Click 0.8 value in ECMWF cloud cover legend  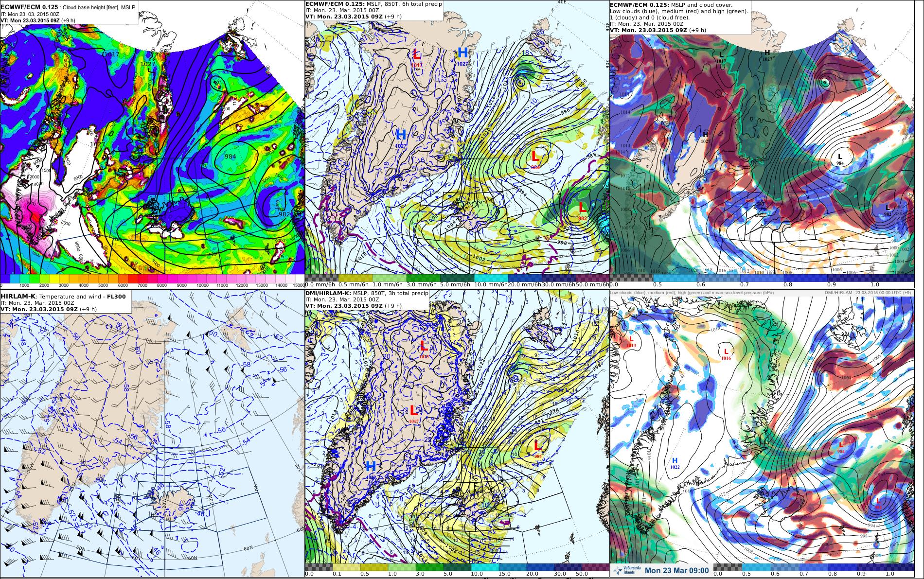coord(789,284)
